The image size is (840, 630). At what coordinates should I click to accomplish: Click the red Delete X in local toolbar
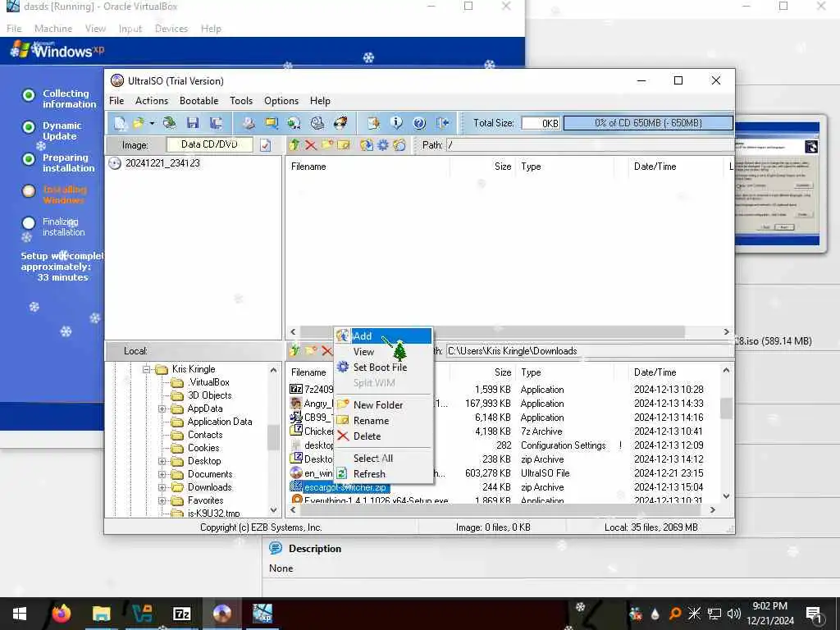click(326, 351)
